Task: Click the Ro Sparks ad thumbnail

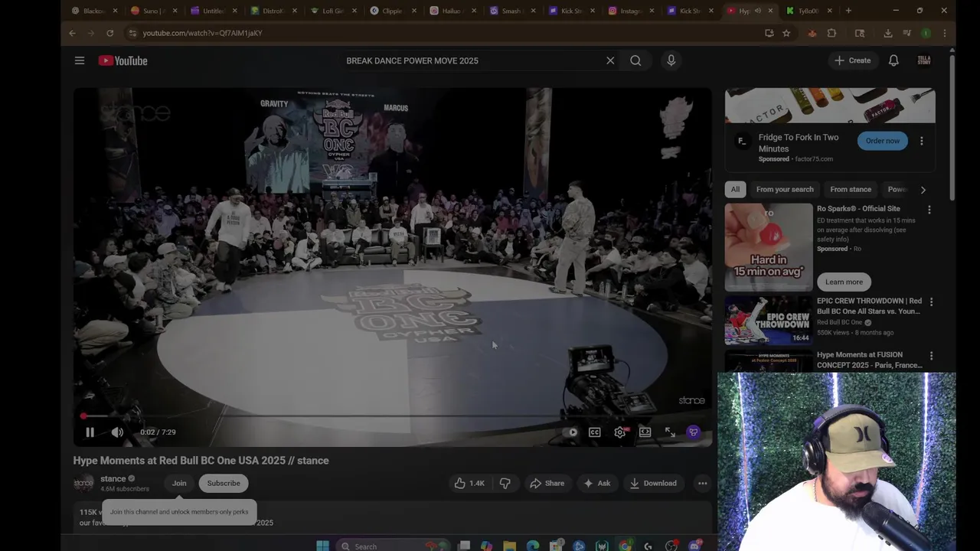Action: (x=769, y=247)
